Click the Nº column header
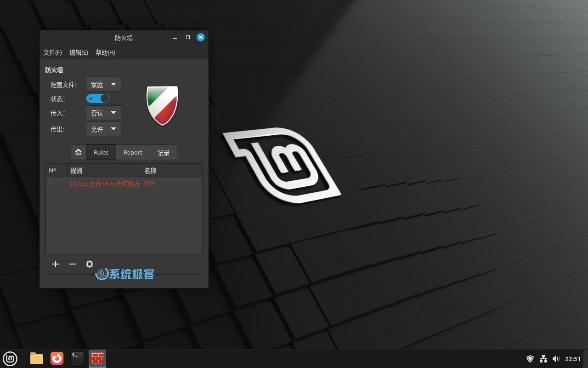 point(57,171)
